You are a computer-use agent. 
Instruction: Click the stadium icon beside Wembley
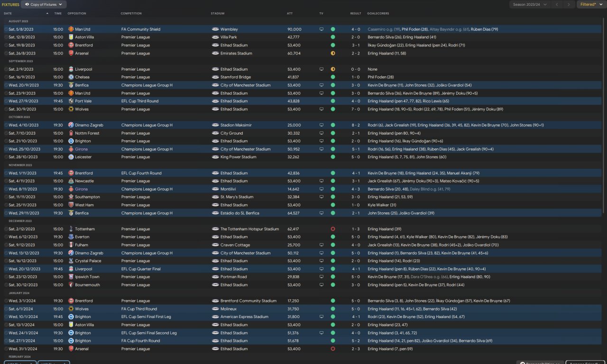(215, 29)
